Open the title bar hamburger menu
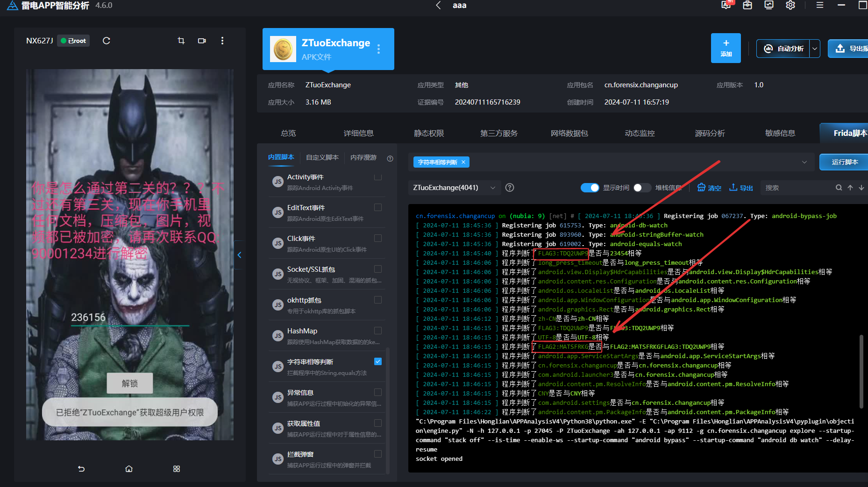The height and width of the screenshot is (487, 868). pos(820,5)
